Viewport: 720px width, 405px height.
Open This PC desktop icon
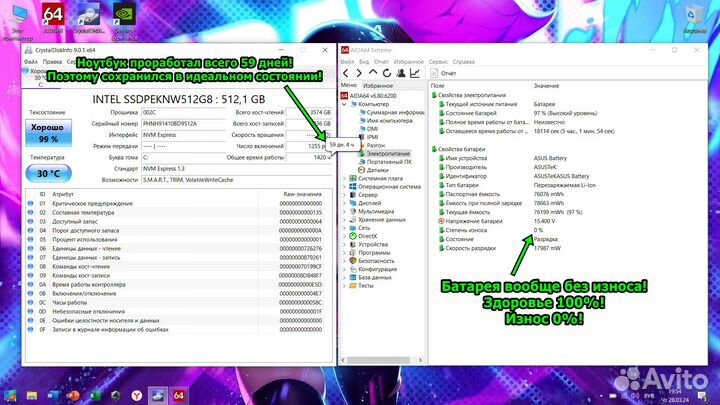pos(17,22)
